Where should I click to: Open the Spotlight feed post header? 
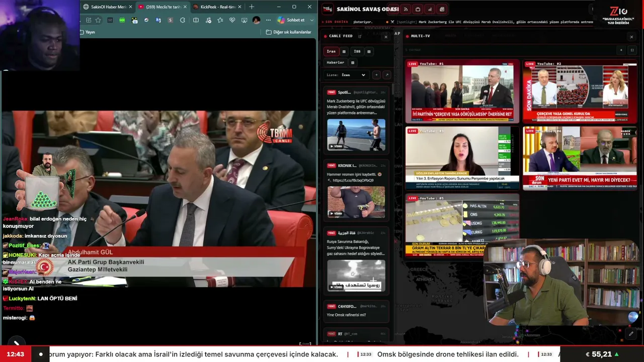coord(356,93)
